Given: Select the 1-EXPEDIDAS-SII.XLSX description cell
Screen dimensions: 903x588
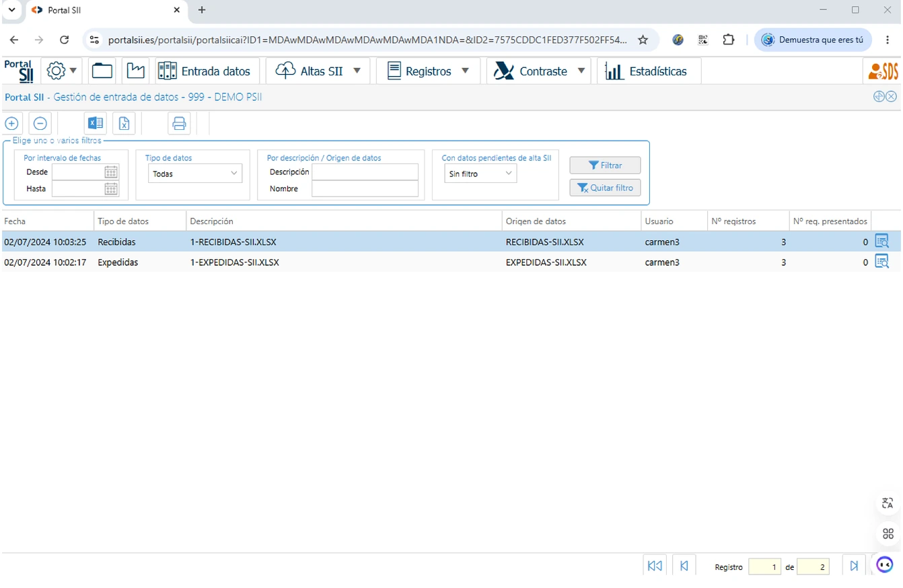Looking at the screenshot, I should click(x=344, y=262).
